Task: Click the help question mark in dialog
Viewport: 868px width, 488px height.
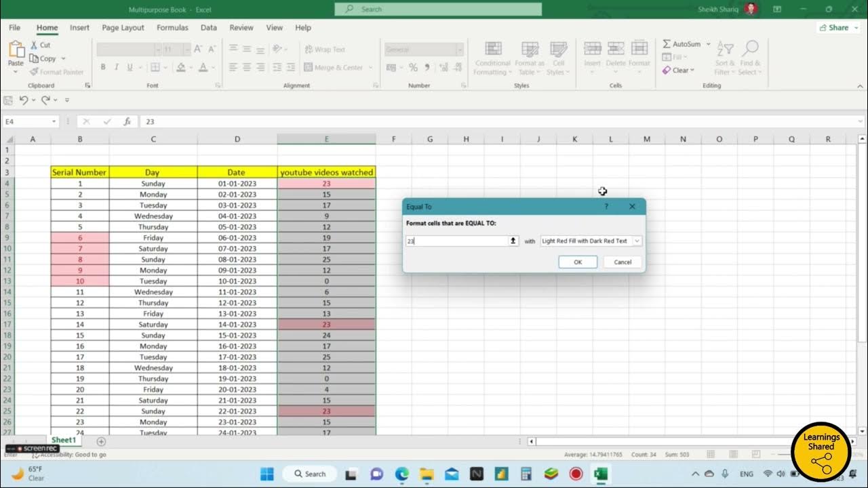Action: pos(606,206)
